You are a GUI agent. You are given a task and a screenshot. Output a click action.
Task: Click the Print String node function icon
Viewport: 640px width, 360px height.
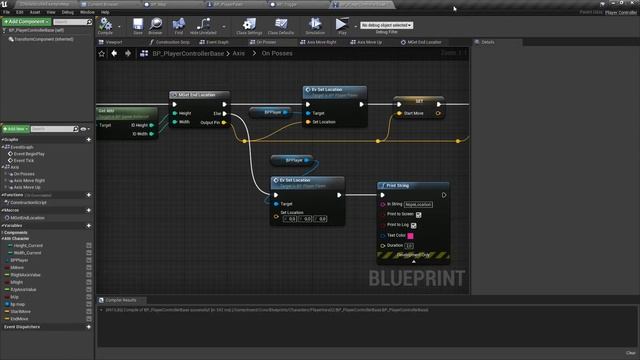[382, 186]
